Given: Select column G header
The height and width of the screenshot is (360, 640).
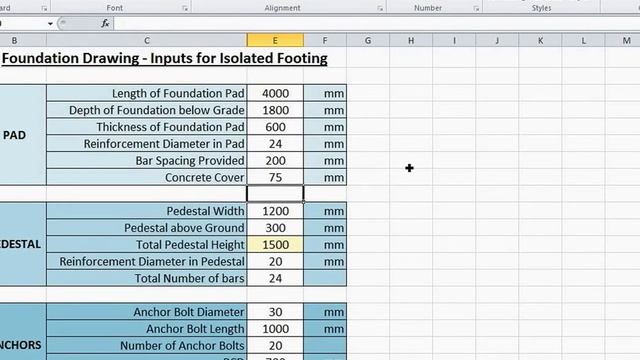Looking at the screenshot, I should [x=368, y=40].
